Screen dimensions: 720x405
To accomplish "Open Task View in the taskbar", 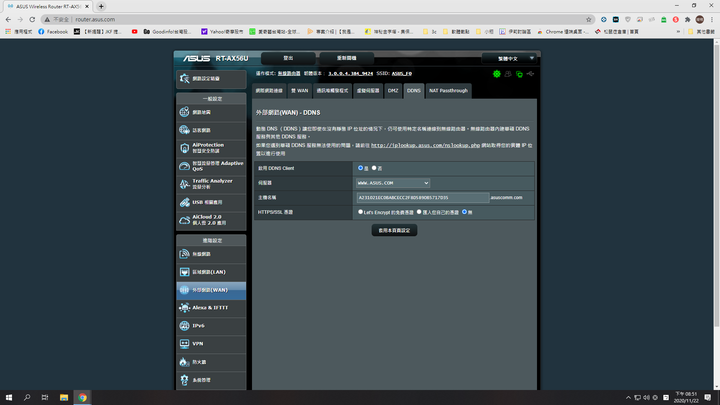I will tap(45, 398).
